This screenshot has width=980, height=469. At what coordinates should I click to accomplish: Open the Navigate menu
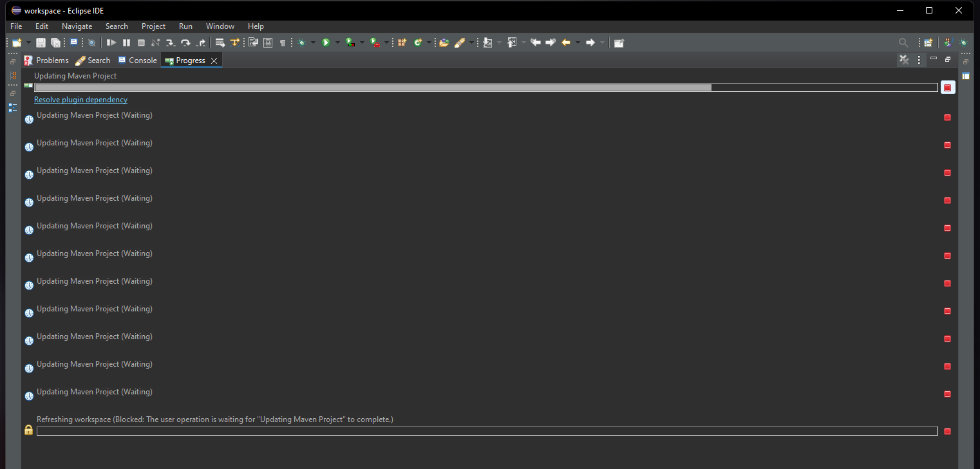[77, 26]
